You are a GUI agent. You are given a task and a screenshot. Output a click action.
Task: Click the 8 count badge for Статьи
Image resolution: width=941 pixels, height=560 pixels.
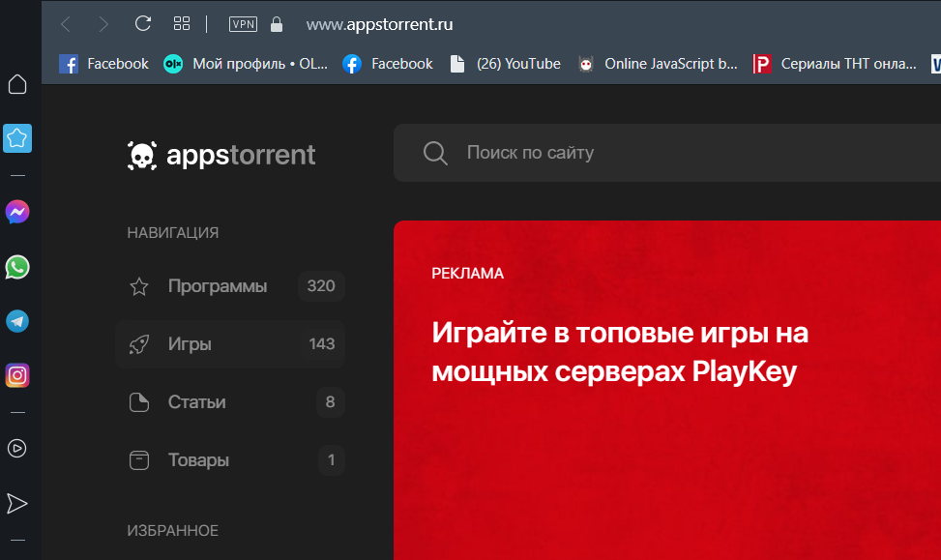point(330,402)
